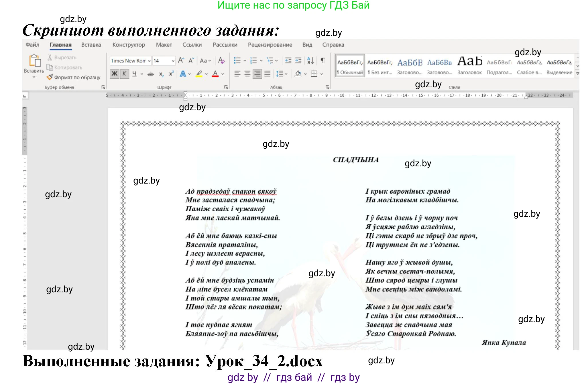
Task: Open the Clipboard (Буфер обмена) dialog launcher
Action: (x=103, y=87)
